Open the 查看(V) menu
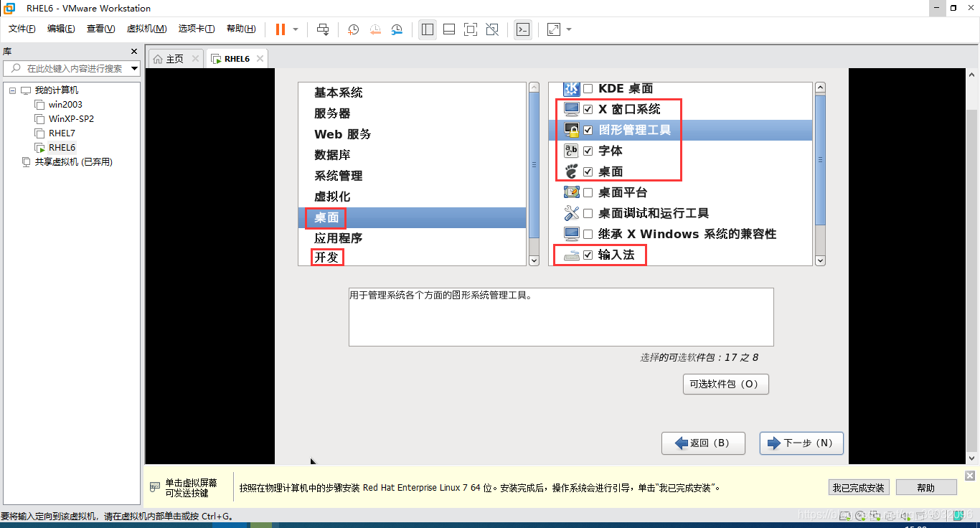This screenshot has width=980, height=528. click(100, 29)
